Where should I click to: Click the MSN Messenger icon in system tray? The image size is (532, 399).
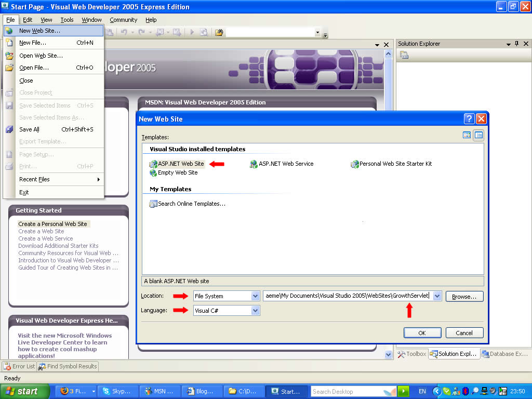tap(456, 391)
